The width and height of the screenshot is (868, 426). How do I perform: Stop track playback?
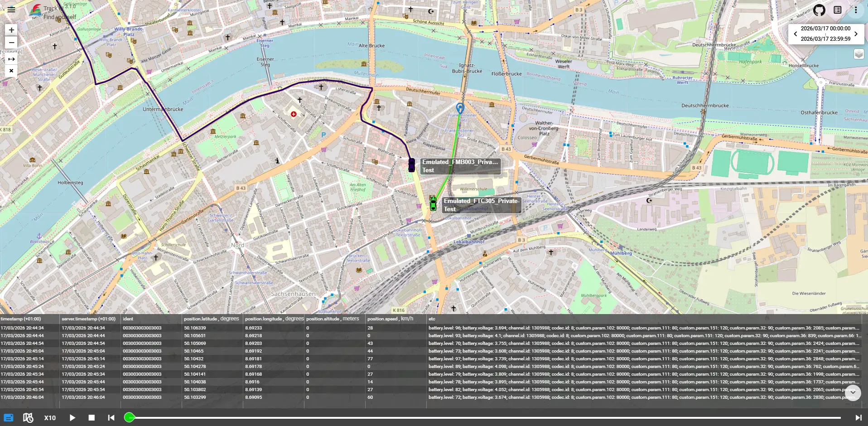tap(92, 418)
